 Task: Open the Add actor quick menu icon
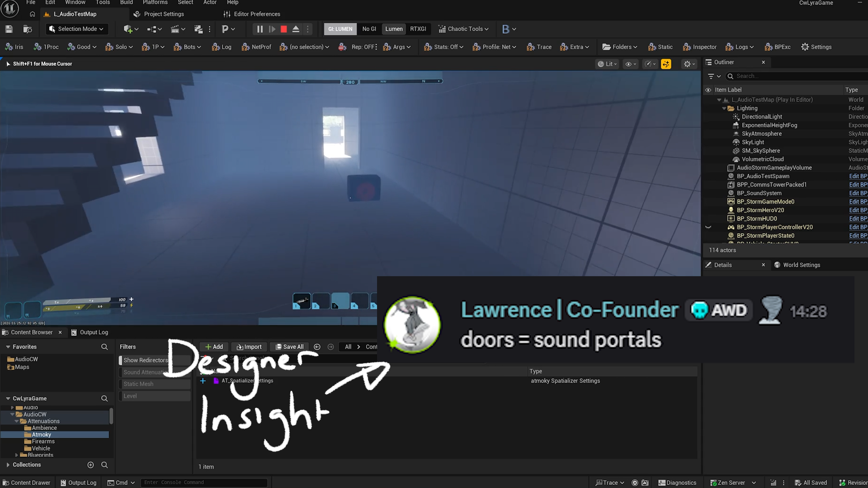[x=131, y=29]
